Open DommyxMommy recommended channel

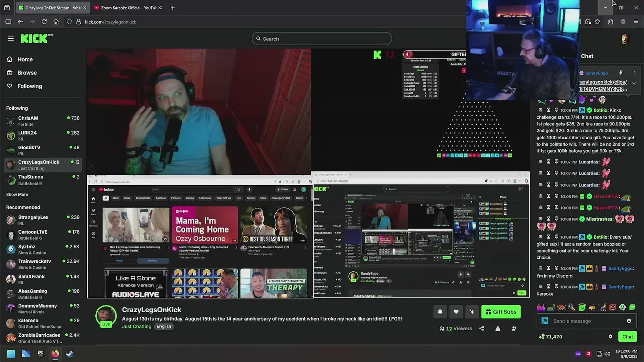(x=43, y=309)
